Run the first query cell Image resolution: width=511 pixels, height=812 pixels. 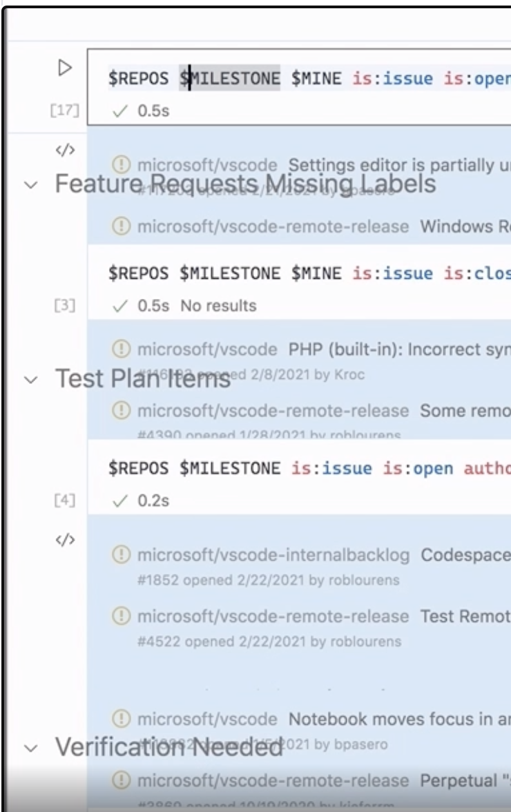(x=66, y=69)
